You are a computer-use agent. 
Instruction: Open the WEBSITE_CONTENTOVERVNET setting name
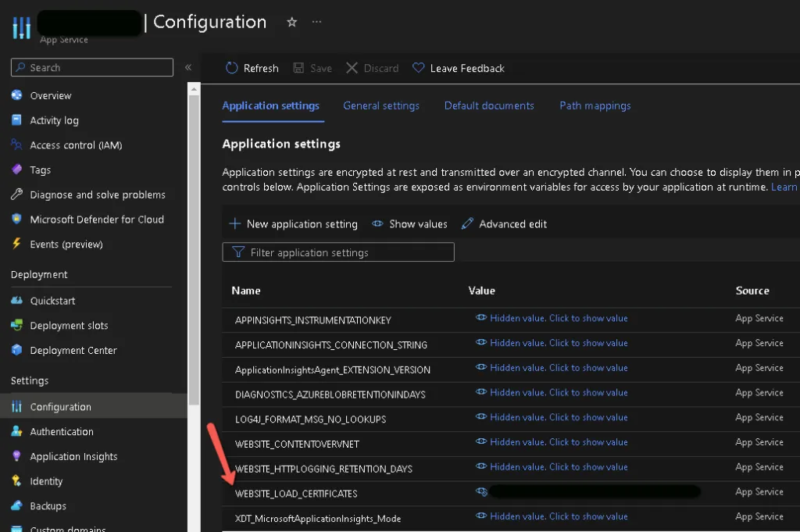point(297,445)
